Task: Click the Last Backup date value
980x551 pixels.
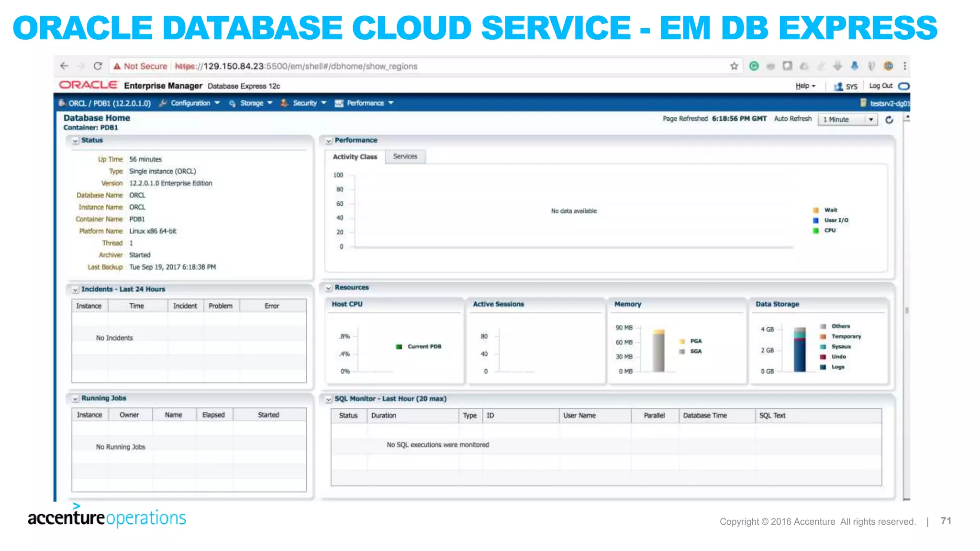Action: click(172, 267)
